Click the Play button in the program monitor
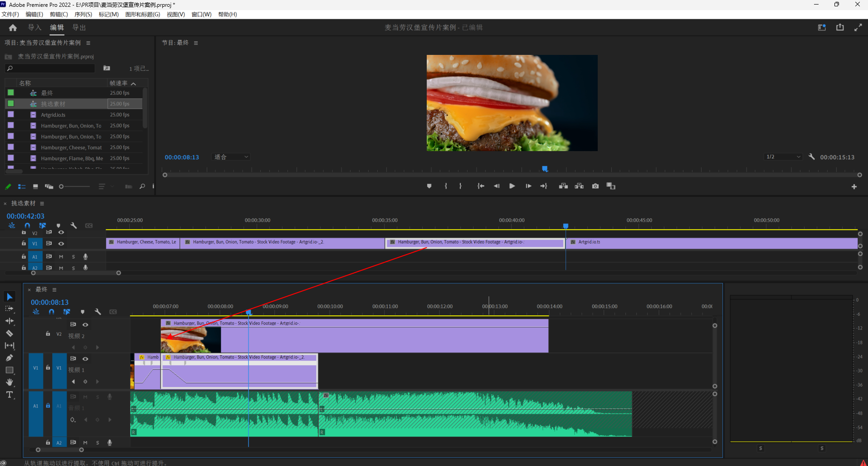The image size is (868, 466). tap(512, 186)
